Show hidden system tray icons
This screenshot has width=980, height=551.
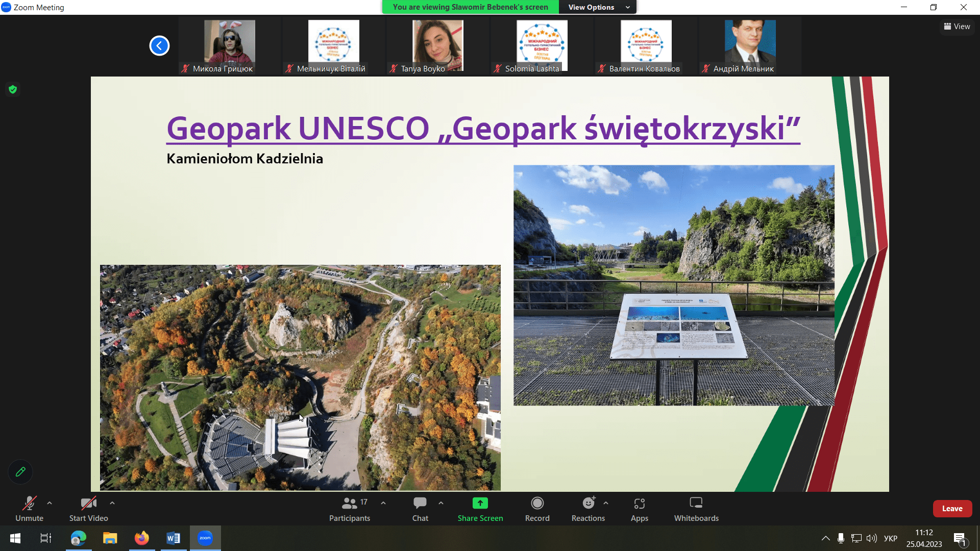(825, 538)
